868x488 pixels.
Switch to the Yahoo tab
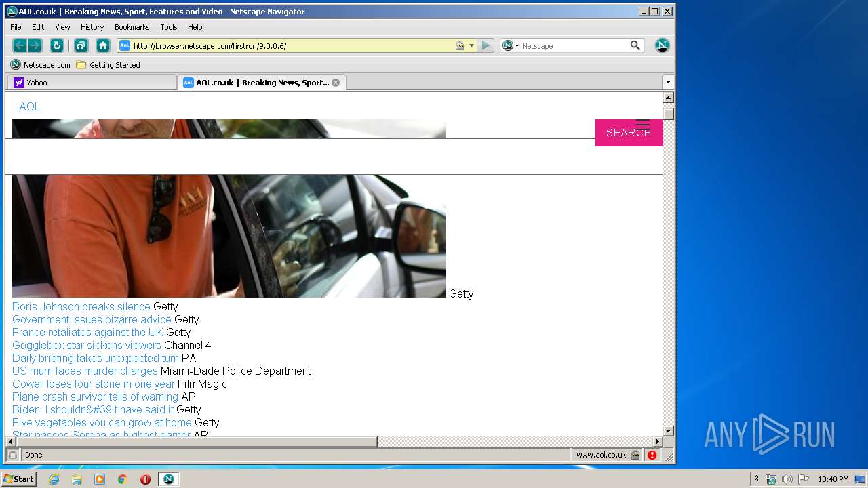[x=92, y=83]
